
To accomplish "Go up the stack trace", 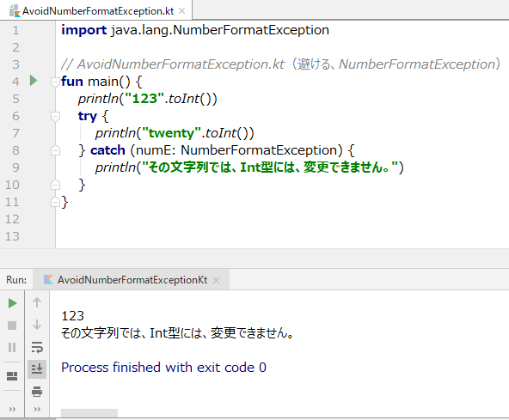I will click(37, 302).
